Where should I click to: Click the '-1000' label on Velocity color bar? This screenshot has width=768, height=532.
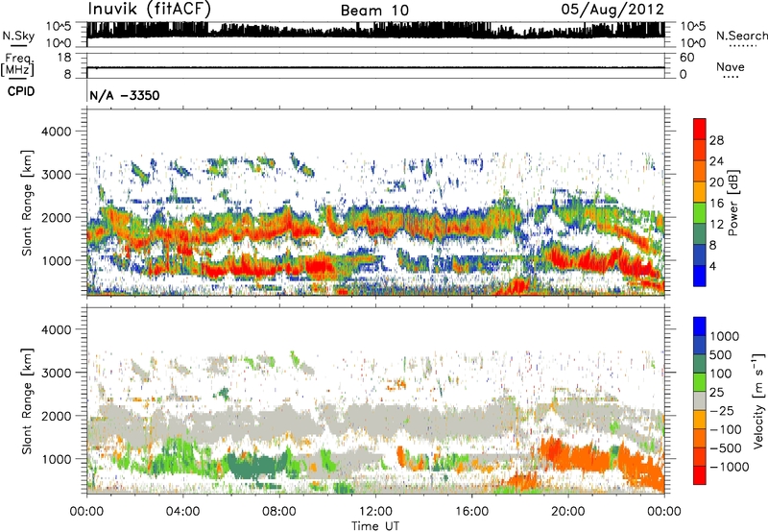pos(729,467)
